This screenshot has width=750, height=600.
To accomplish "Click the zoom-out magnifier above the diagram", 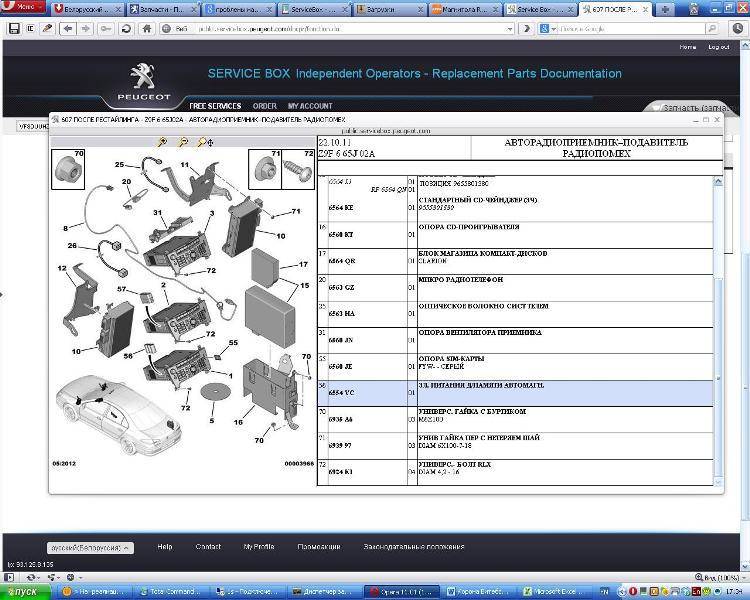I will pyautogui.click(x=182, y=143).
